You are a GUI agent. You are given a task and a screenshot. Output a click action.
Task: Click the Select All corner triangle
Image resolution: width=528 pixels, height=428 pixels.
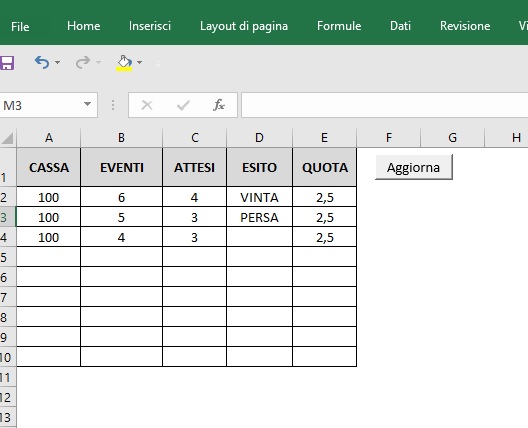tap(8, 138)
